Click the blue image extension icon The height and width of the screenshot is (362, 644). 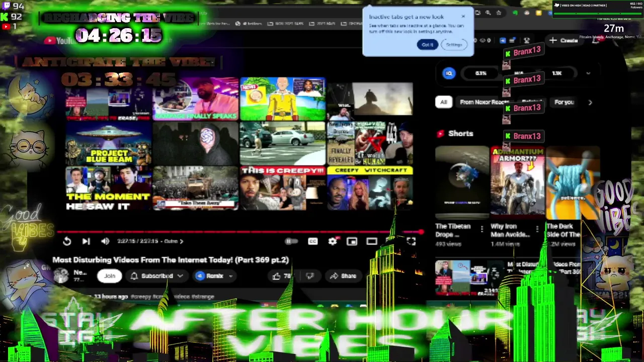coord(502,40)
